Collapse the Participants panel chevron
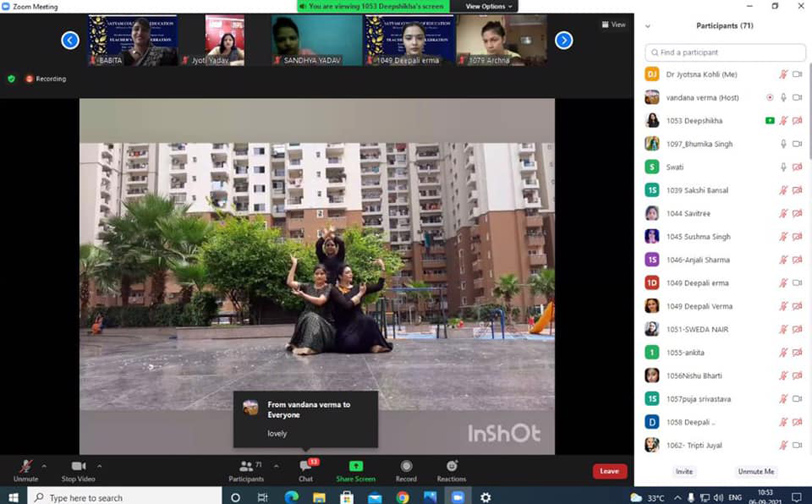 pyautogui.click(x=648, y=26)
